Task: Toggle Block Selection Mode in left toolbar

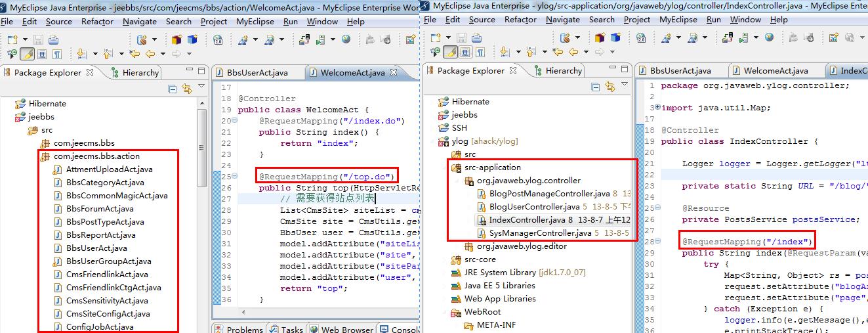Action: [x=43, y=54]
